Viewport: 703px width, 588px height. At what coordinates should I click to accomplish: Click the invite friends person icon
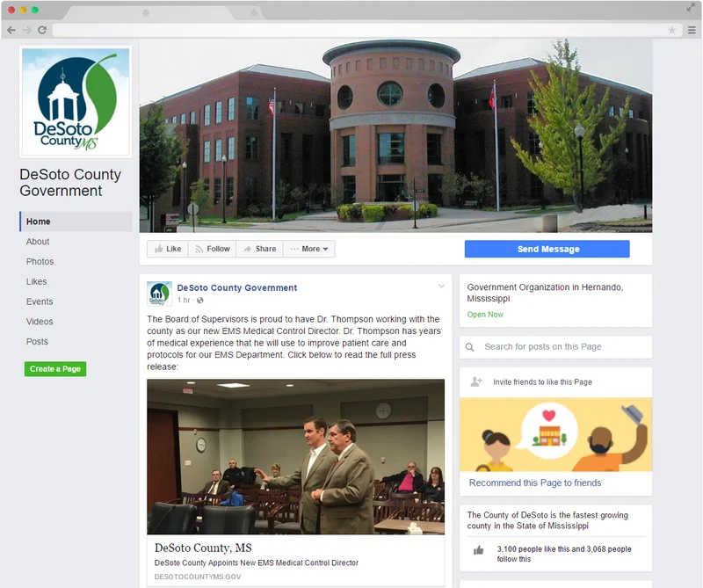point(476,381)
